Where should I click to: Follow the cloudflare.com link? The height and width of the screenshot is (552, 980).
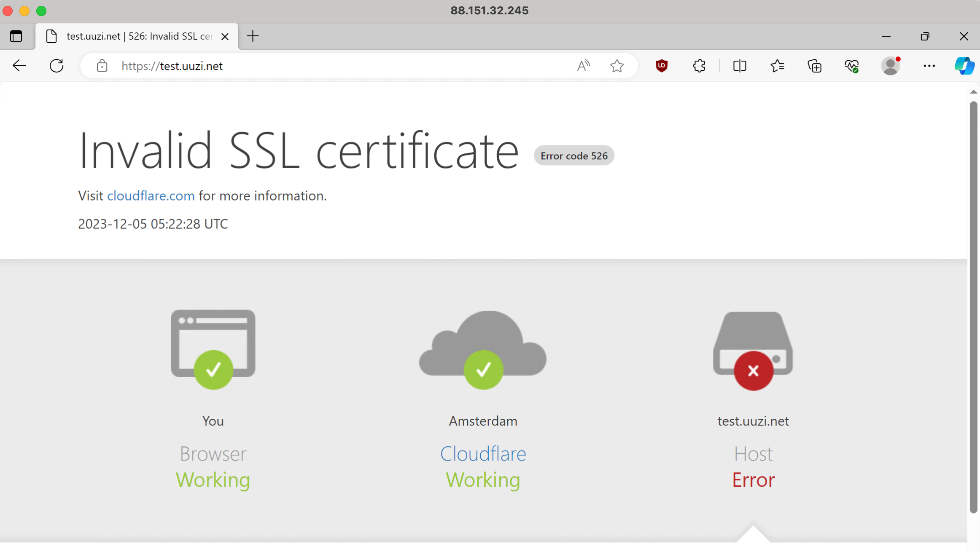point(151,196)
